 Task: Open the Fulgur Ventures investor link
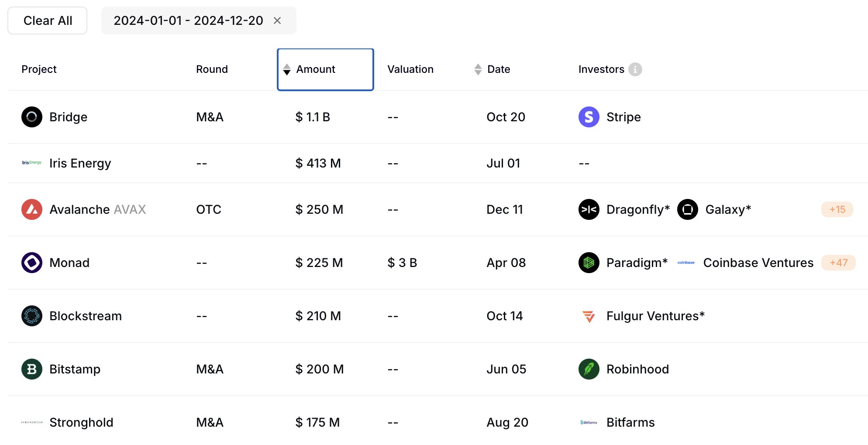tap(655, 316)
